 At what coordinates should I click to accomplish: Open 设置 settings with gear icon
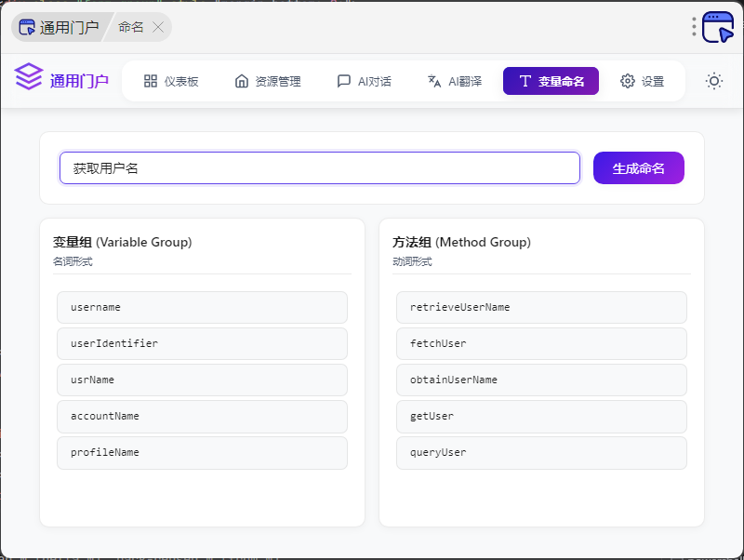coord(642,81)
